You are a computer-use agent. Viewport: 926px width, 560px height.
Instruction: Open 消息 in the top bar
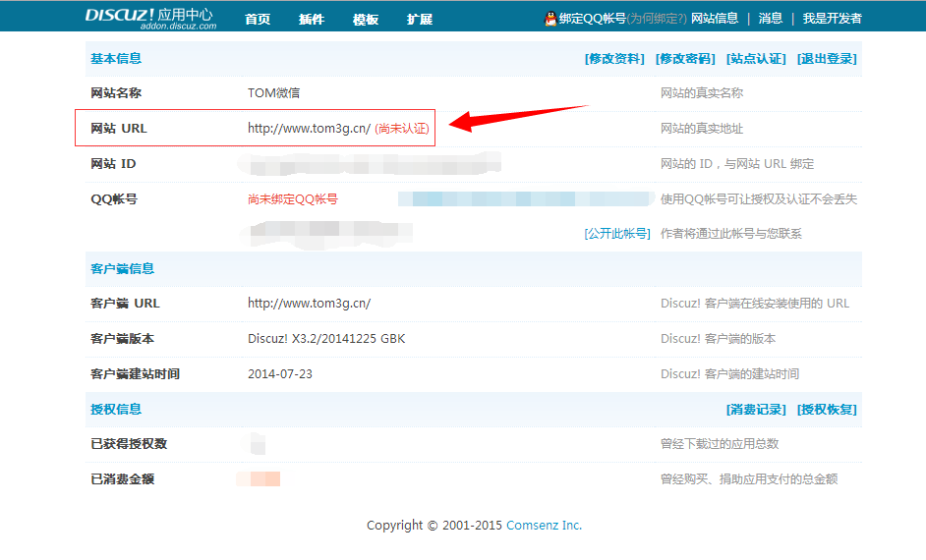tap(771, 19)
